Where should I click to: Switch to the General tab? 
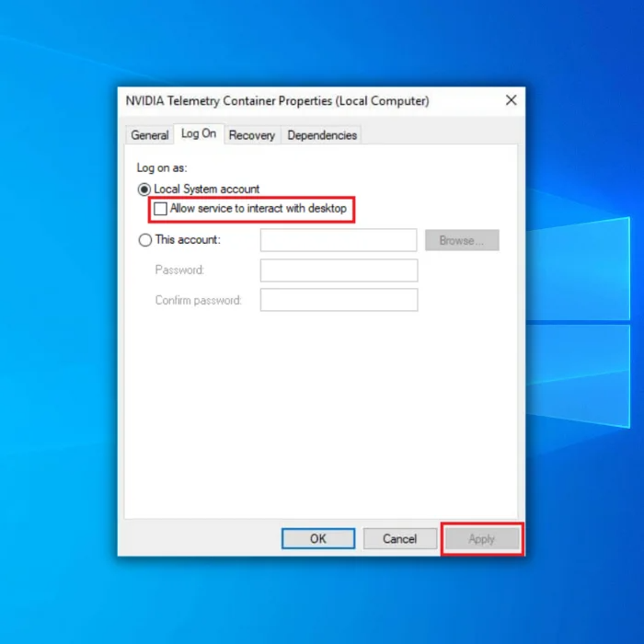(149, 135)
